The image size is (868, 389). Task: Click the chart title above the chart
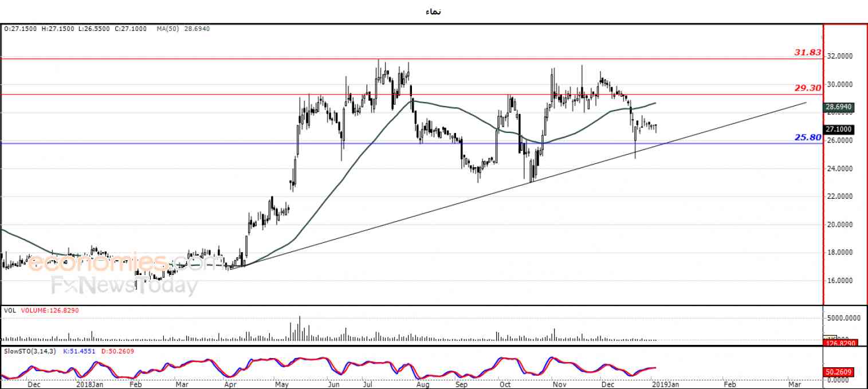[433, 11]
